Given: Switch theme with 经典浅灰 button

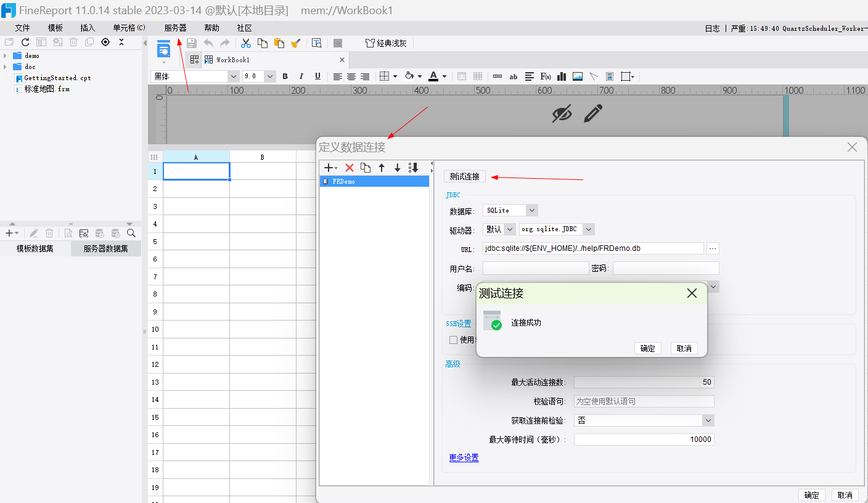Looking at the screenshot, I should pyautogui.click(x=387, y=43).
